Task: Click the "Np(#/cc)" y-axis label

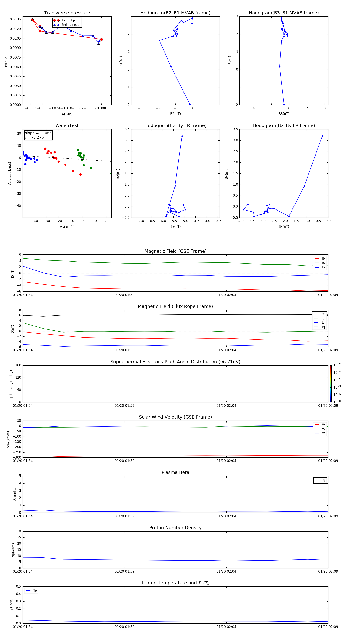Action: (x=13, y=550)
